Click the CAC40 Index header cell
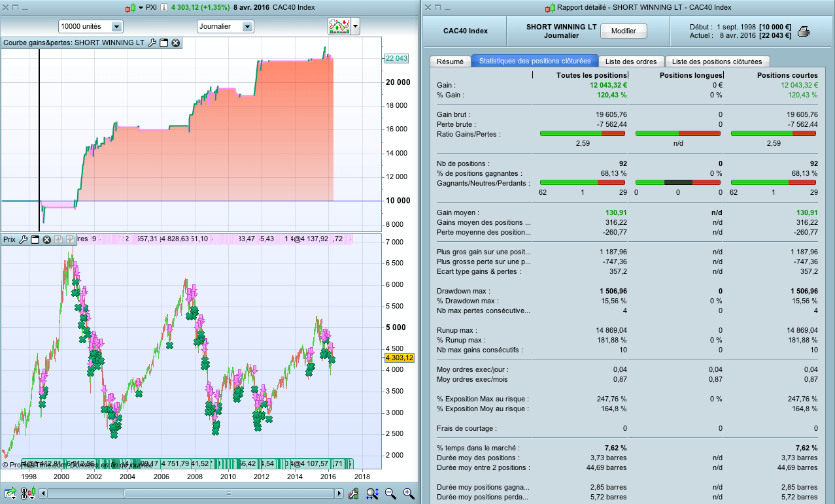 tap(465, 31)
